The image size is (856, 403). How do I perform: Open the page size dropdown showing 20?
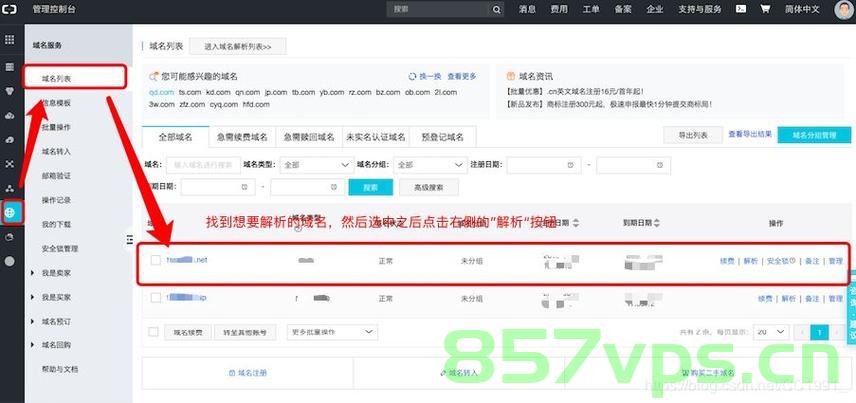[x=771, y=332]
